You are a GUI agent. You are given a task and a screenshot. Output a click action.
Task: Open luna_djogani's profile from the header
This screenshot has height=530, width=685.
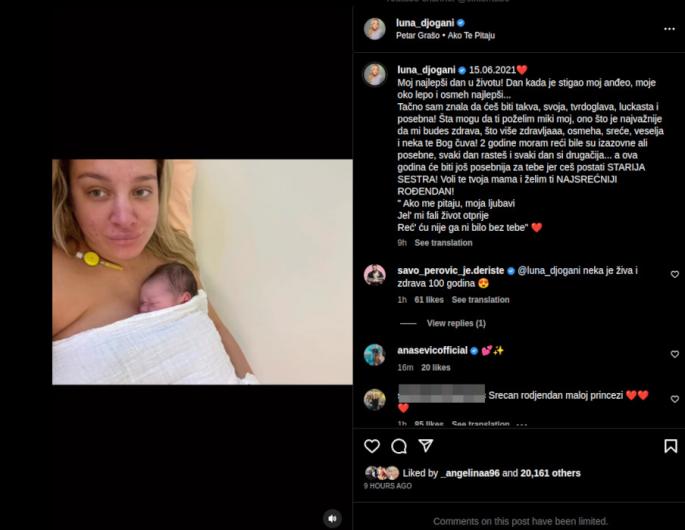pyautogui.click(x=425, y=23)
